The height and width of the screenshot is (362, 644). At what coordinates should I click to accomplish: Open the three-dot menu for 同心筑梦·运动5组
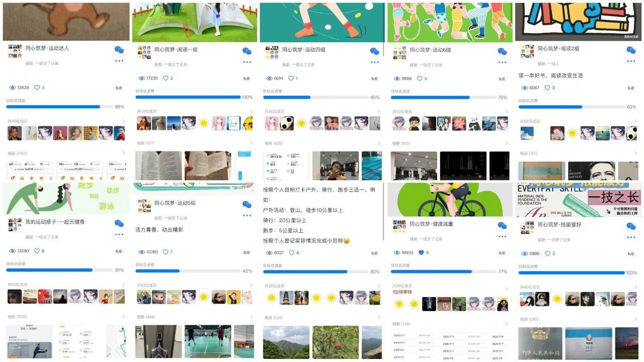pyautogui.click(x=247, y=215)
